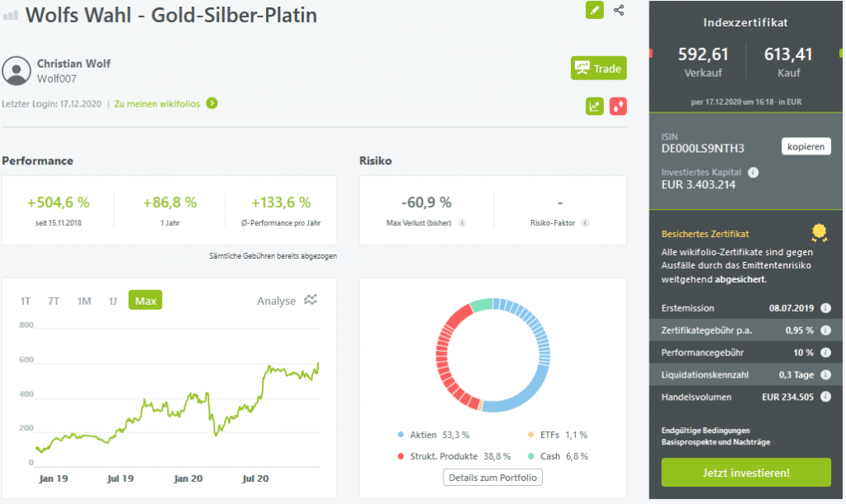Image resolution: width=846 pixels, height=504 pixels.
Task: Click the share icon next to the title
Action: coord(619,10)
